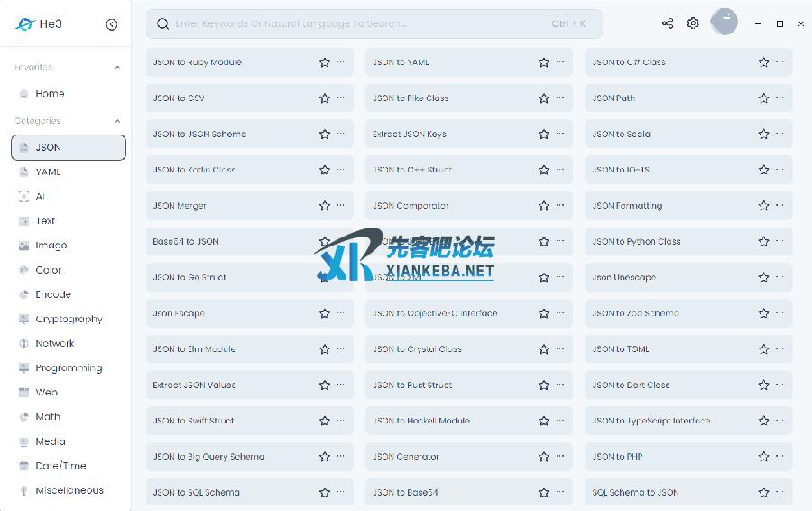Open more options for JSON Merger
Screen dimensions: 812x511
click(x=341, y=206)
